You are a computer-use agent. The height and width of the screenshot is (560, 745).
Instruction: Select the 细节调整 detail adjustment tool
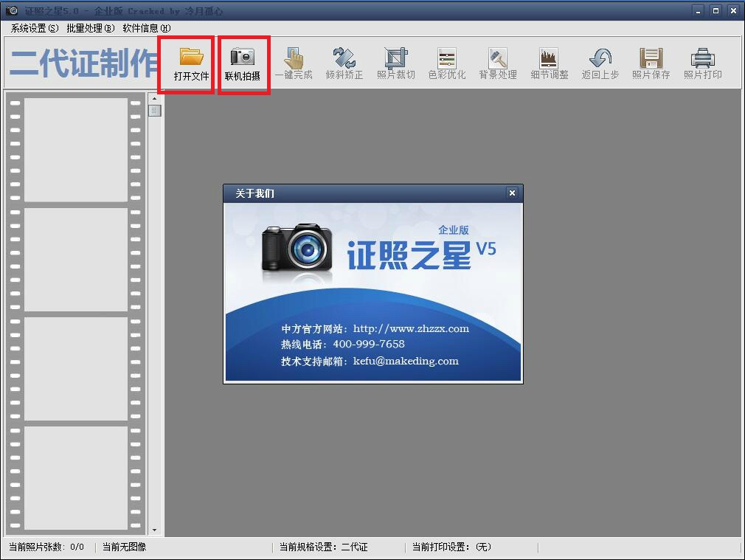(549, 63)
